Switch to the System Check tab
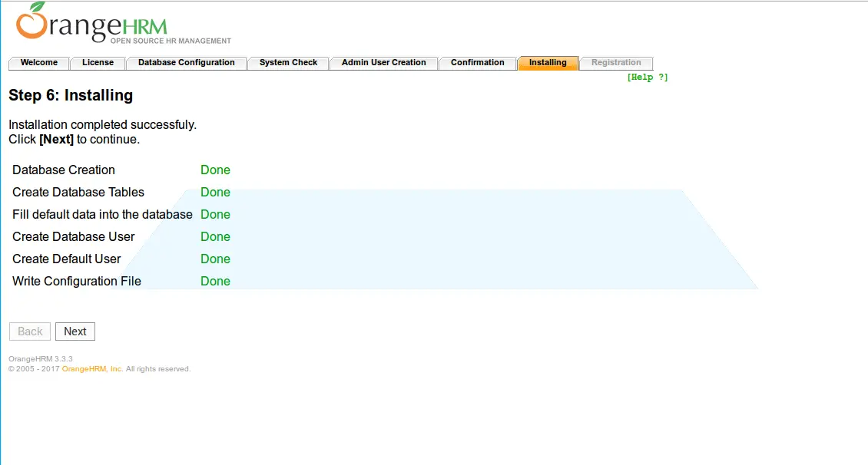The height and width of the screenshot is (465, 868). (x=288, y=62)
